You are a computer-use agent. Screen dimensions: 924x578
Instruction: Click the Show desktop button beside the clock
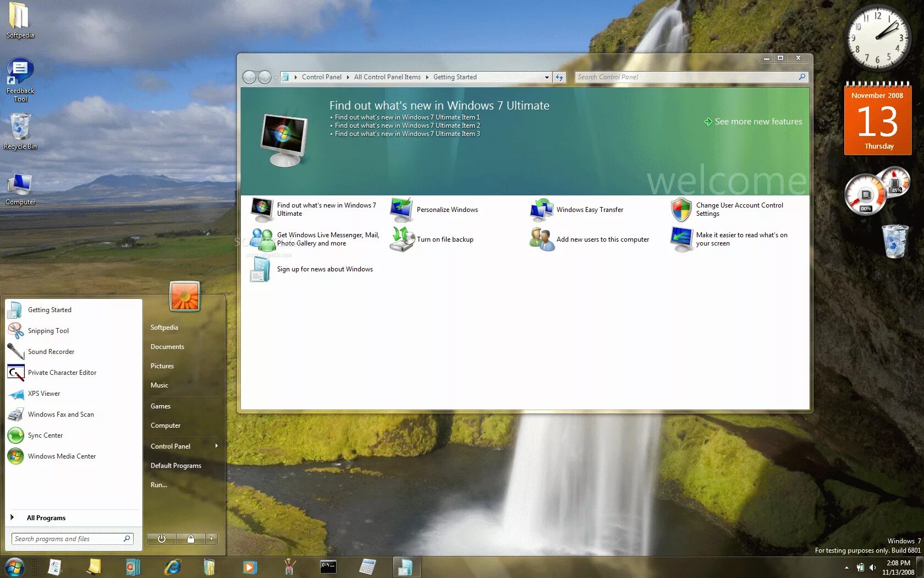[920, 568]
